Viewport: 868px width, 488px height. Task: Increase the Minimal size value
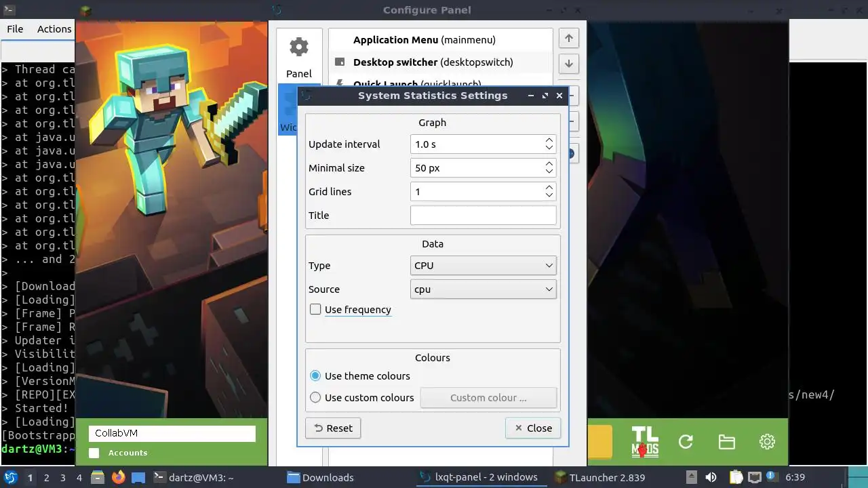click(x=549, y=163)
